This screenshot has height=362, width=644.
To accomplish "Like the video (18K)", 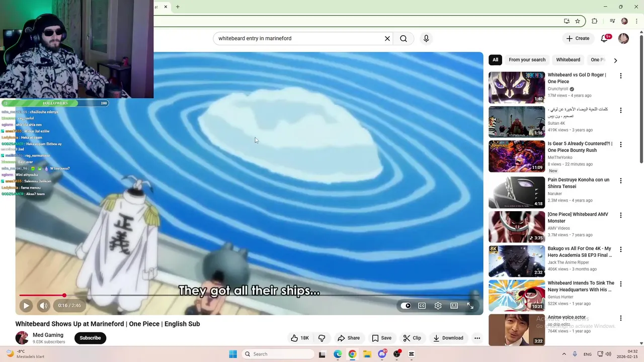I will coord(300,338).
